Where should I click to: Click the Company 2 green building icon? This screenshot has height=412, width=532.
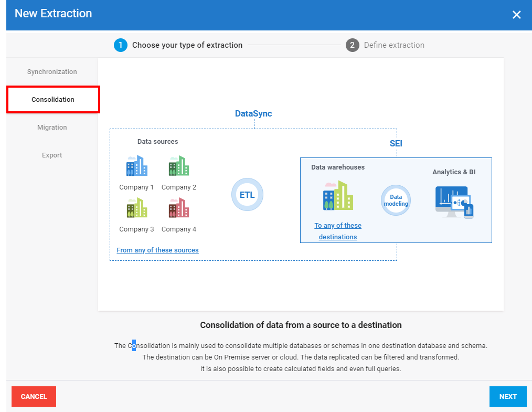pos(179,166)
